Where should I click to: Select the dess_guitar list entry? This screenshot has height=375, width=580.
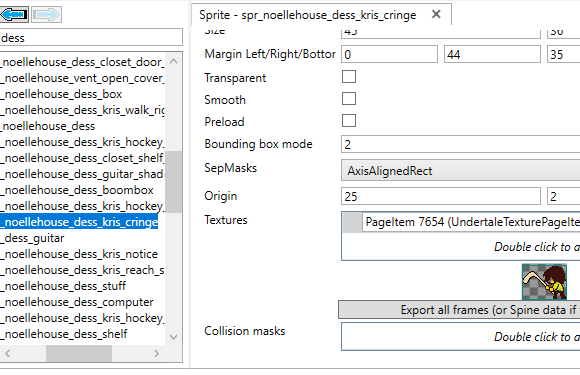[33, 238]
